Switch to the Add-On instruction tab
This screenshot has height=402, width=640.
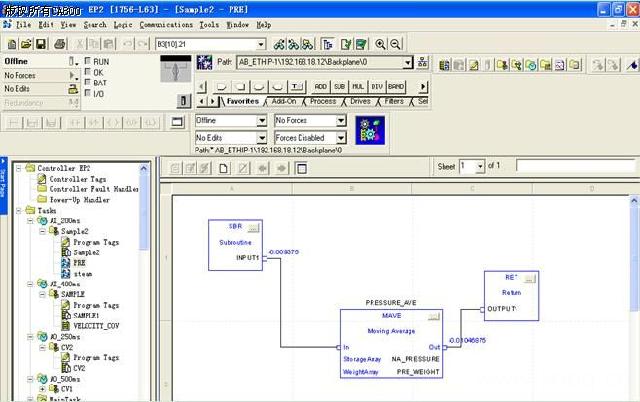(x=284, y=101)
